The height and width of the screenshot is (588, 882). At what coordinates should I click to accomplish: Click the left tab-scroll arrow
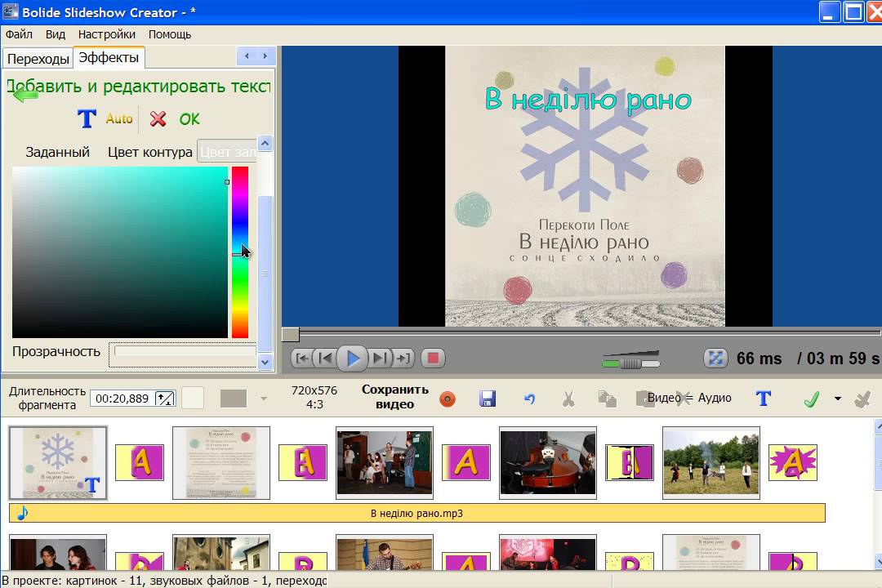coord(247,56)
